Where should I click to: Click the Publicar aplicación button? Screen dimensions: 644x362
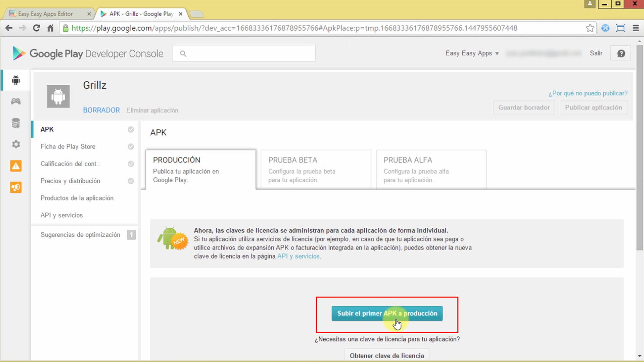coord(593,107)
